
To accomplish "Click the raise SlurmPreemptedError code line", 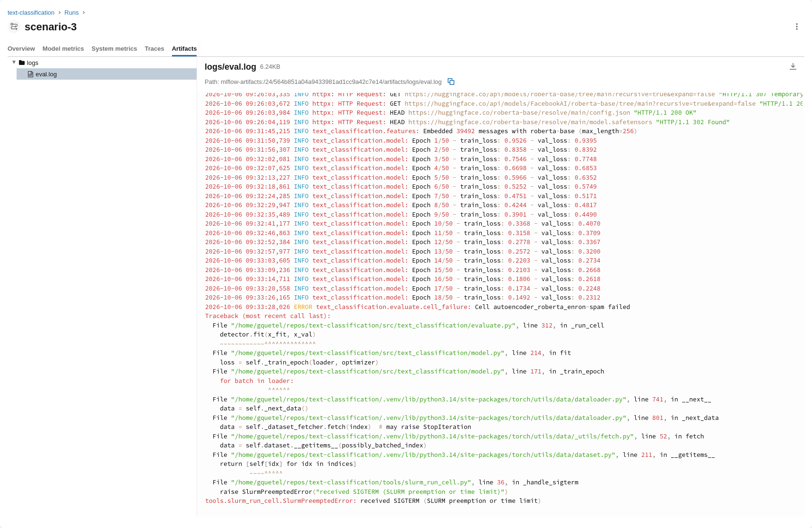I will 364,492.
